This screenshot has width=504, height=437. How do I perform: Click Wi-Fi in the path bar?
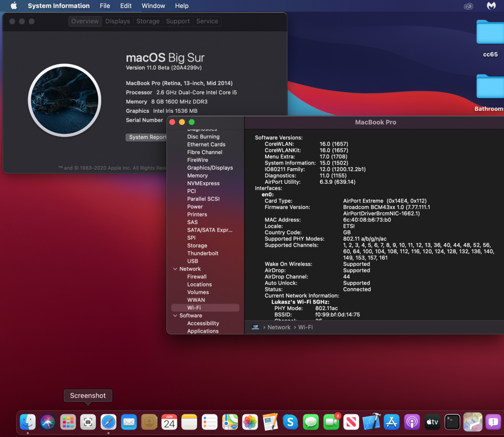[x=305, y=327]
